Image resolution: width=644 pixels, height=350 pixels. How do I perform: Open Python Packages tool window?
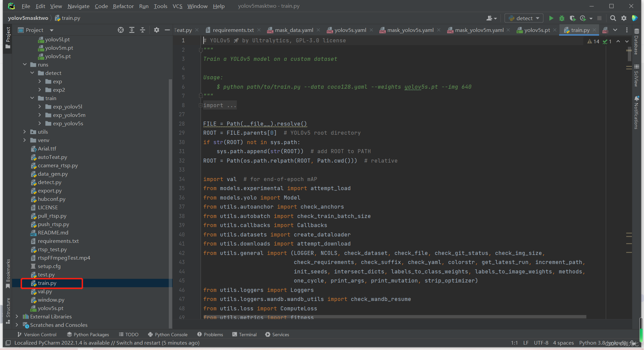click(88, 335)
